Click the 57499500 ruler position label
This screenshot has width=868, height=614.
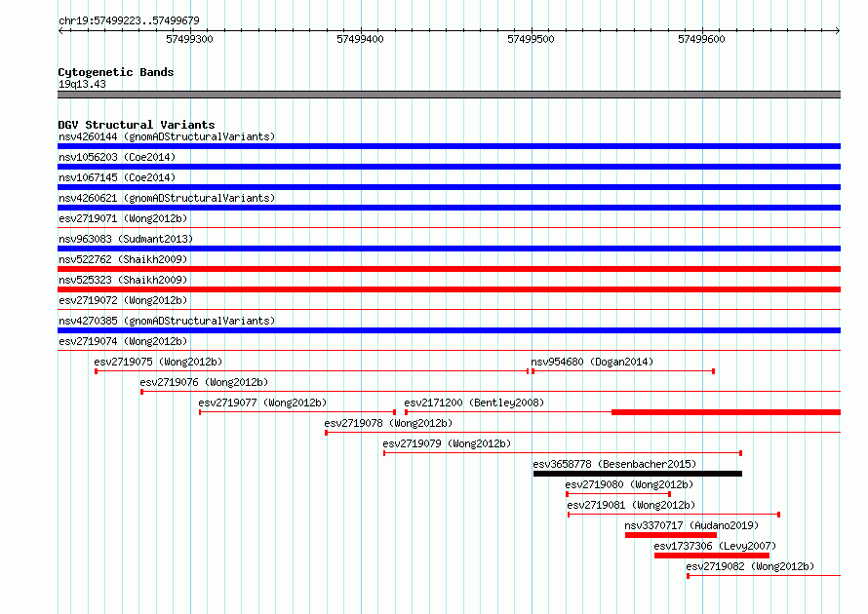pyautogui.click(x=531, y=39)
